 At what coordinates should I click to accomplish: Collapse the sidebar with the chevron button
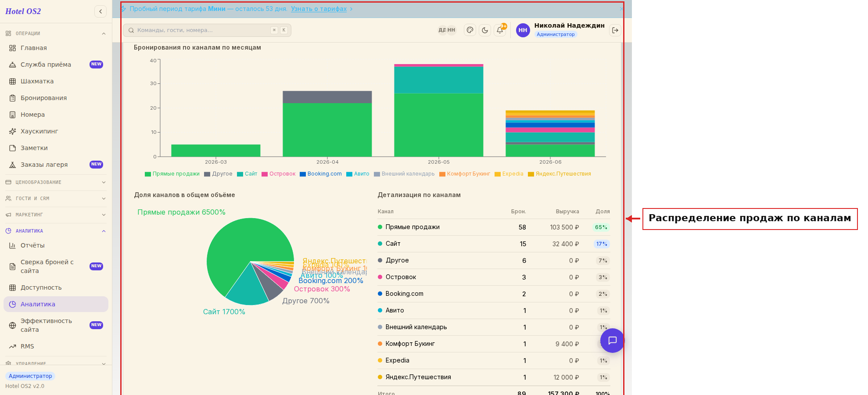[x=100, y=11]
